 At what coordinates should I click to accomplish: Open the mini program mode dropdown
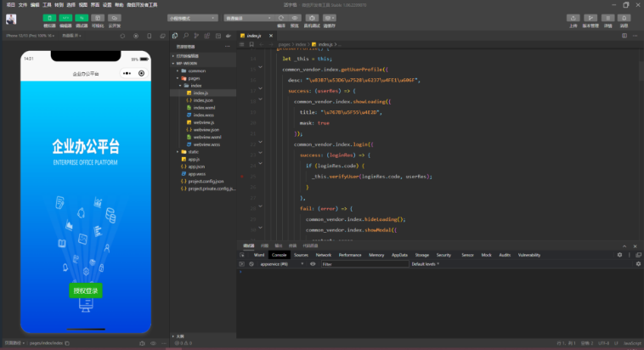[x=191, y=18]
